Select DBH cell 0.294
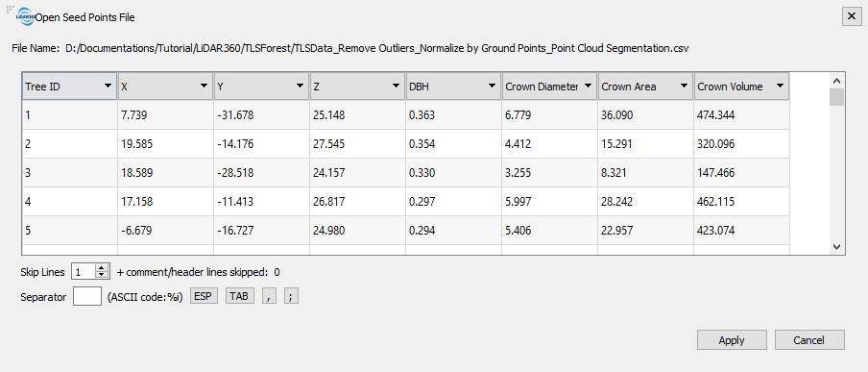868x372 pixels. pos(453,230)
